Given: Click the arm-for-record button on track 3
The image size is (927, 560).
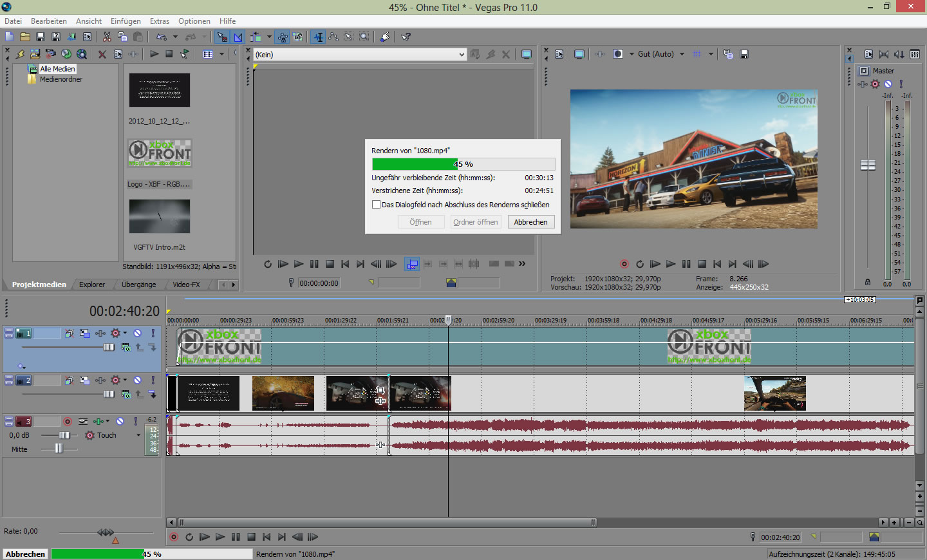Looking at the screenshot, I should point(68,422).
